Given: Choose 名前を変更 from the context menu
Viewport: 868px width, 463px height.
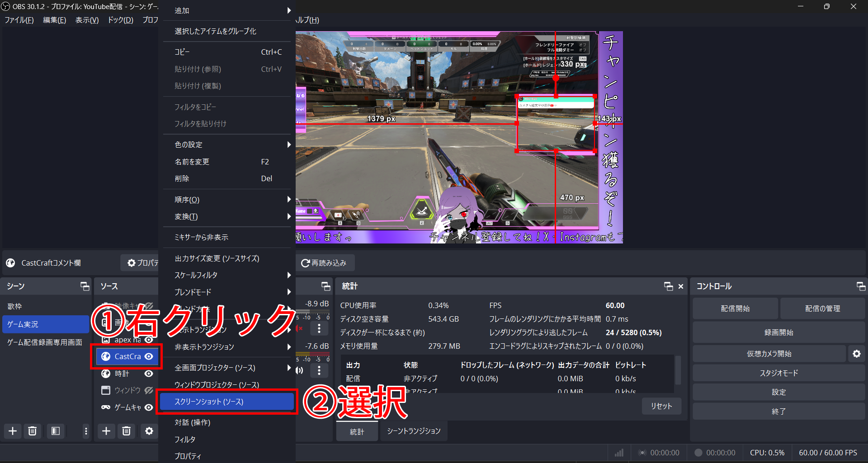Looking at the screenshot, I should (x=227, y=162).
